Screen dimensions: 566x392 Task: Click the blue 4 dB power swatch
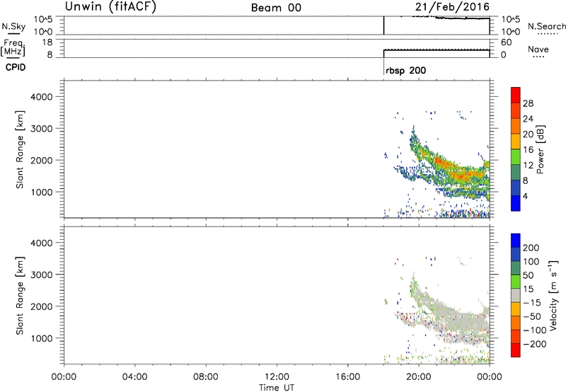516,203
